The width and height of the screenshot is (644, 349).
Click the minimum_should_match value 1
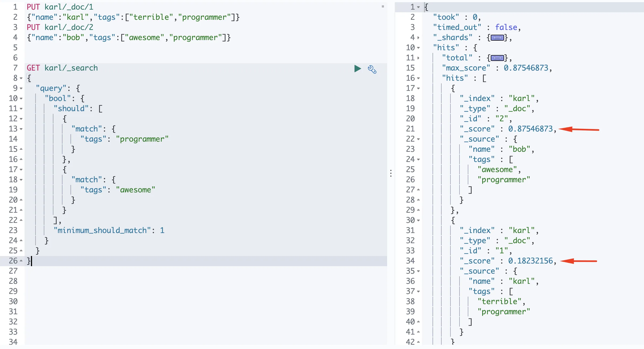coord(162,230)
